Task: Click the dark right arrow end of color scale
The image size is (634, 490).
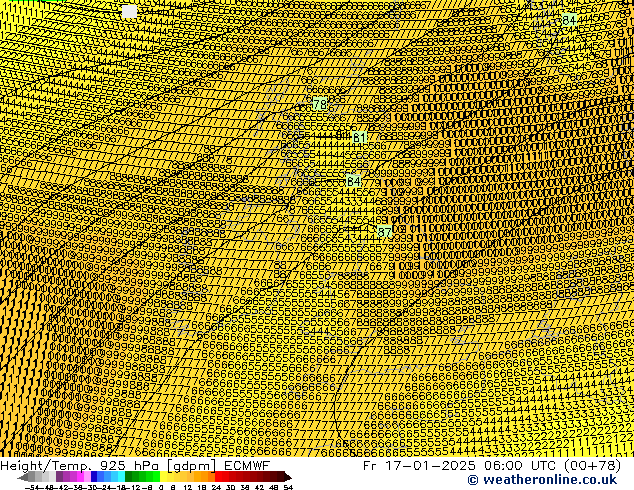Action: [x=288, y=477]
